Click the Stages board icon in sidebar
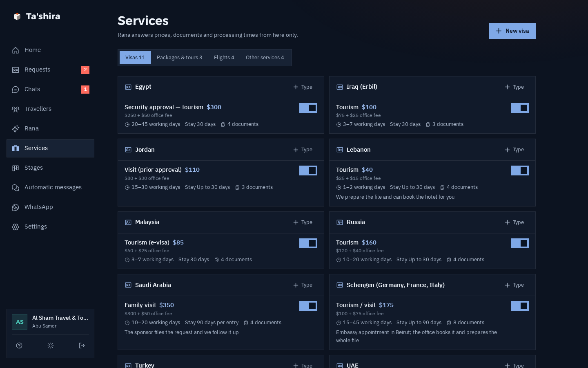The image size is (588, 368). point(16,168)
